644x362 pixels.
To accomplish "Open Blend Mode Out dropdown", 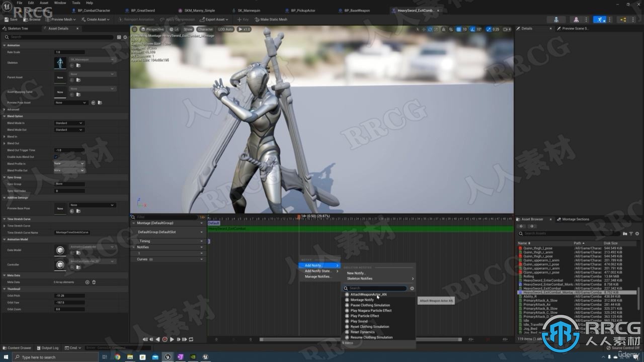I will pos(69,130).
